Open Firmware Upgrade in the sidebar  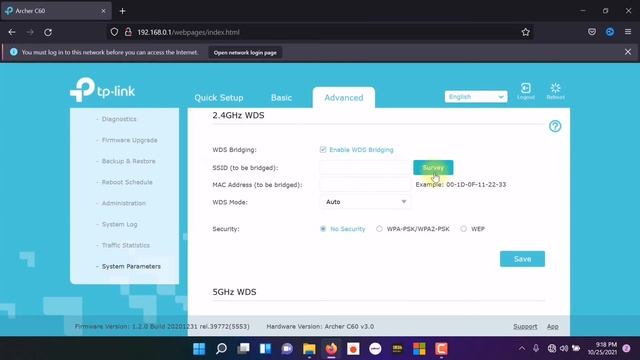click(129, 140)
